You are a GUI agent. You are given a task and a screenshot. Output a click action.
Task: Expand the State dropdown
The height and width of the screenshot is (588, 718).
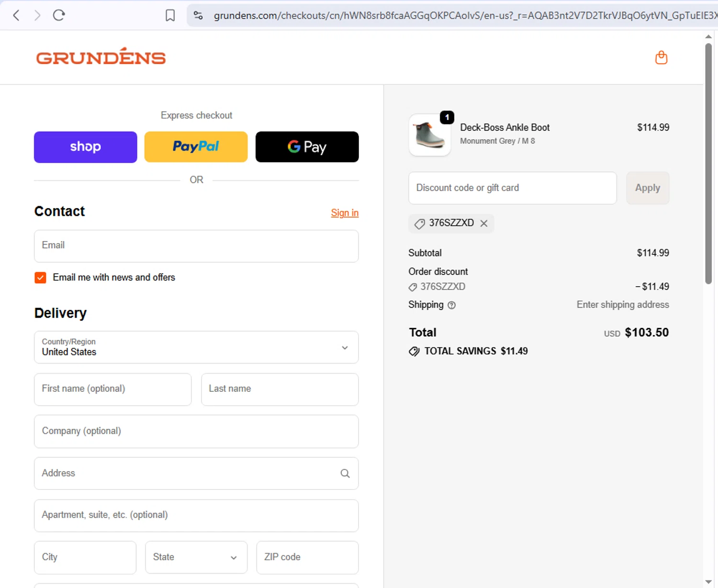[x=196, y=557]
